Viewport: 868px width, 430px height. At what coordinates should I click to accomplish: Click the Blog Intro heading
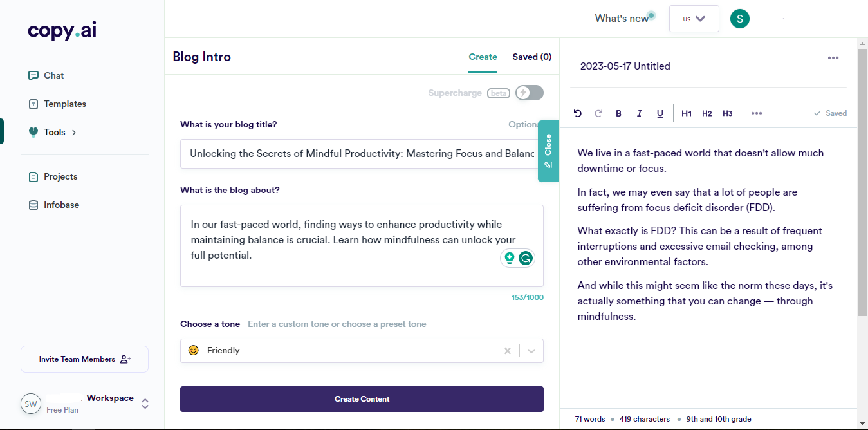pyautogui.click(x=201, y=57)
